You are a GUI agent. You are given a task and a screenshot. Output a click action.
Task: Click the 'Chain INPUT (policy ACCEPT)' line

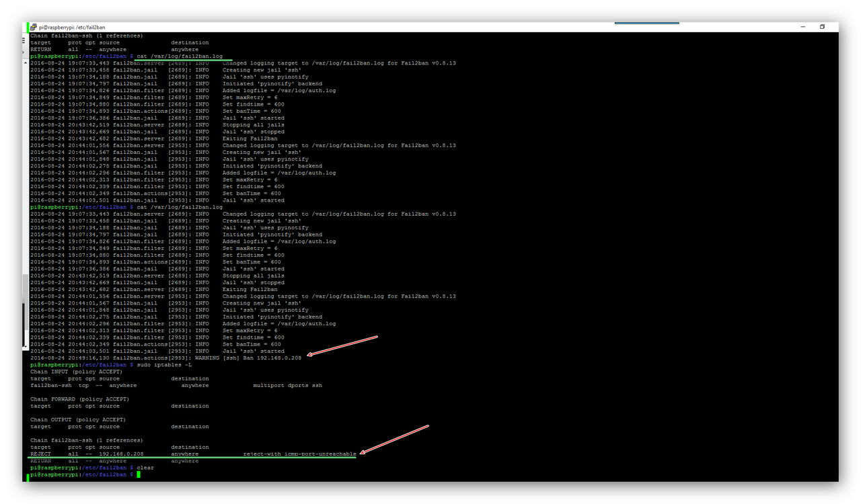pos(76,372)
